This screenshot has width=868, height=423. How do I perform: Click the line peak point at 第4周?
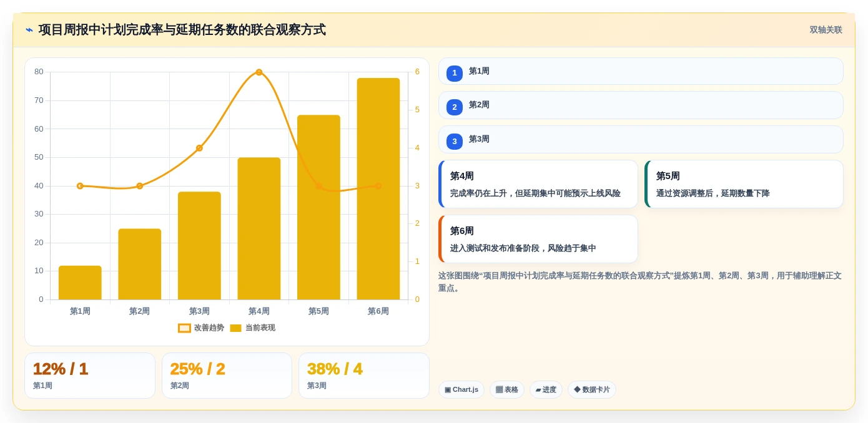(x=259, y=72)
